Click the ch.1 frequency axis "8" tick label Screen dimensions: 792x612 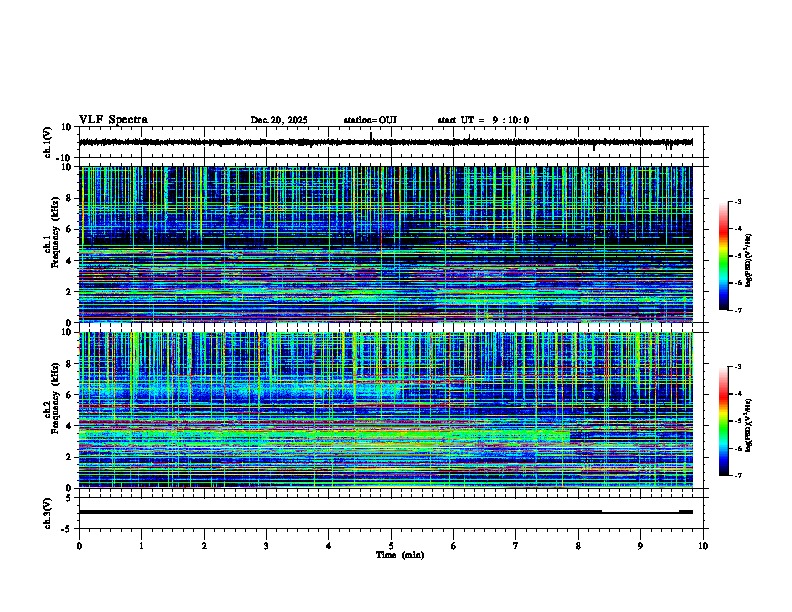[x=70, y=198]
